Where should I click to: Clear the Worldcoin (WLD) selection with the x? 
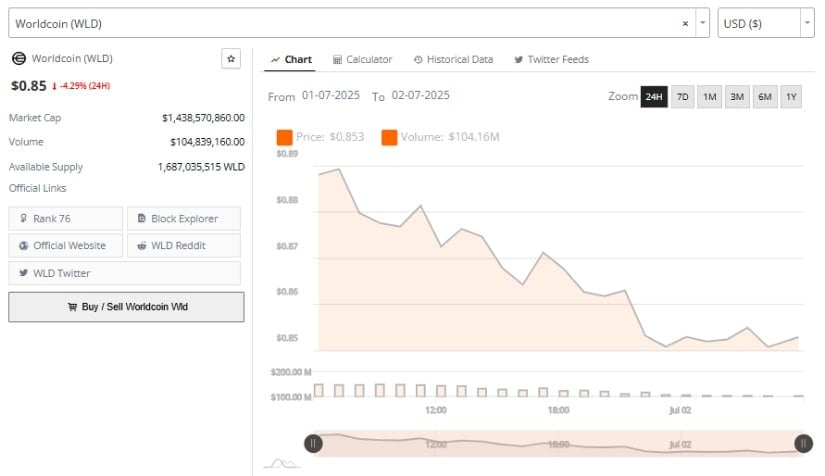[x=685, y=23]
